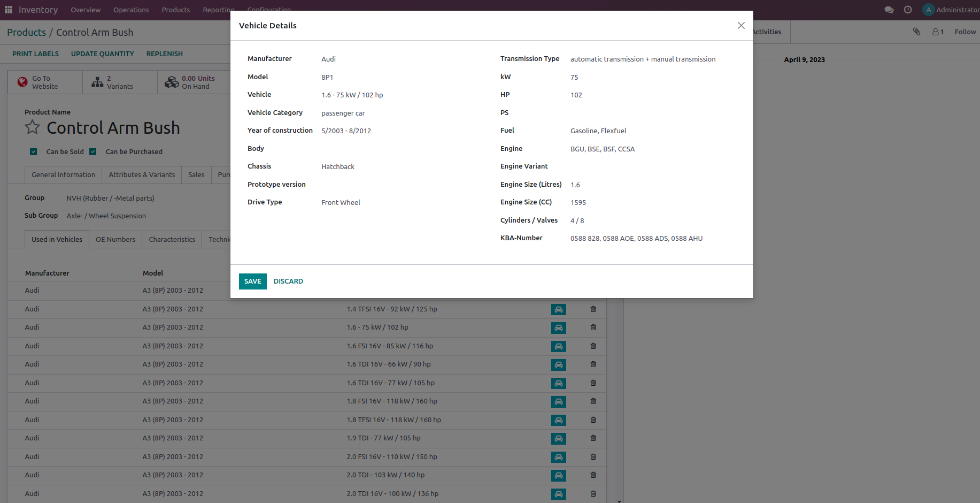Open the Operations menu
The image size is (980, 503).
tap(131, 10)
